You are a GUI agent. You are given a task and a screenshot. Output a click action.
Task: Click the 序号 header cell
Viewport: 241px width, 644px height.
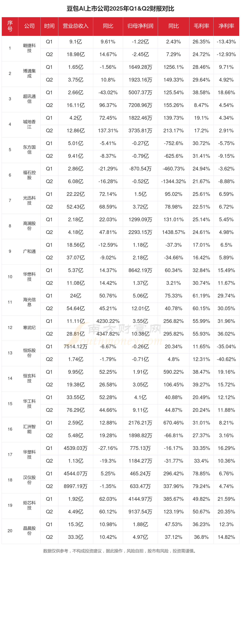pyautogui.click(x=10, y=26)
